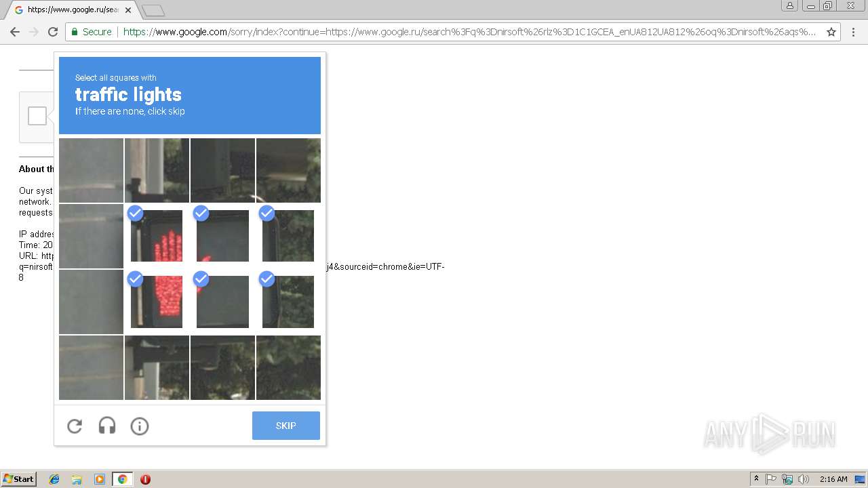Select the bottom-right tree image tile

click(288, 367)
